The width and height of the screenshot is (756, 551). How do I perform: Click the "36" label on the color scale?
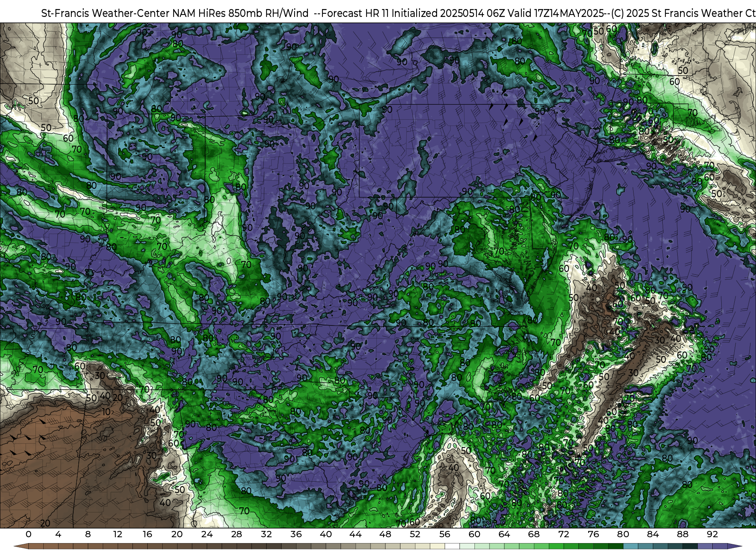[x=296, y=534]
